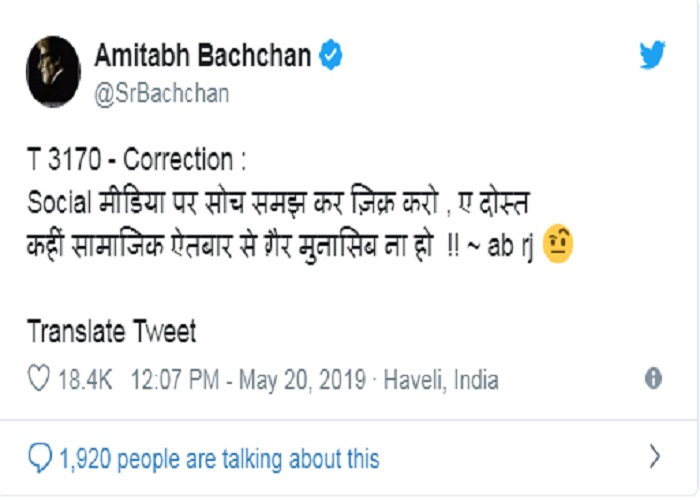Click the raised-eyebrow emoji in tweet
This screenshot has height=500, width=700.
click(558, 244)
